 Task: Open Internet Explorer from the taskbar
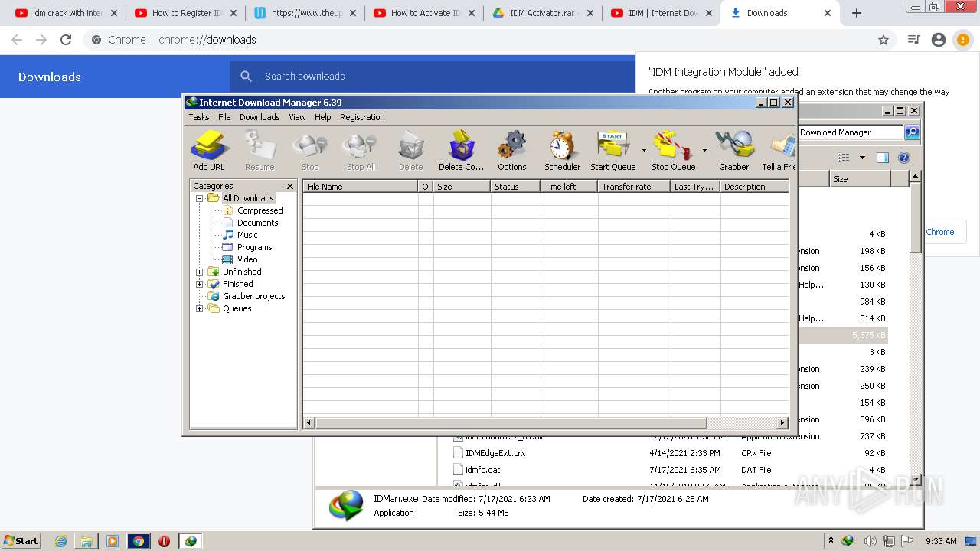60,541
